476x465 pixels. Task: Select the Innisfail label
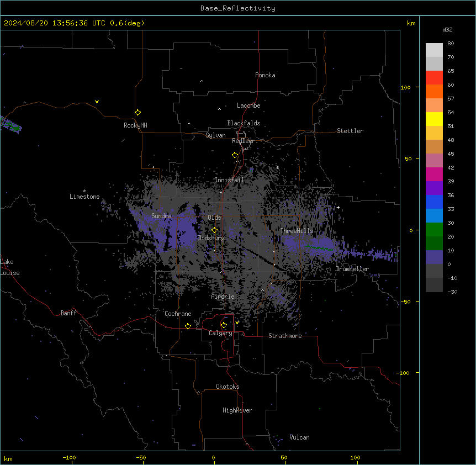click(229, 180)
